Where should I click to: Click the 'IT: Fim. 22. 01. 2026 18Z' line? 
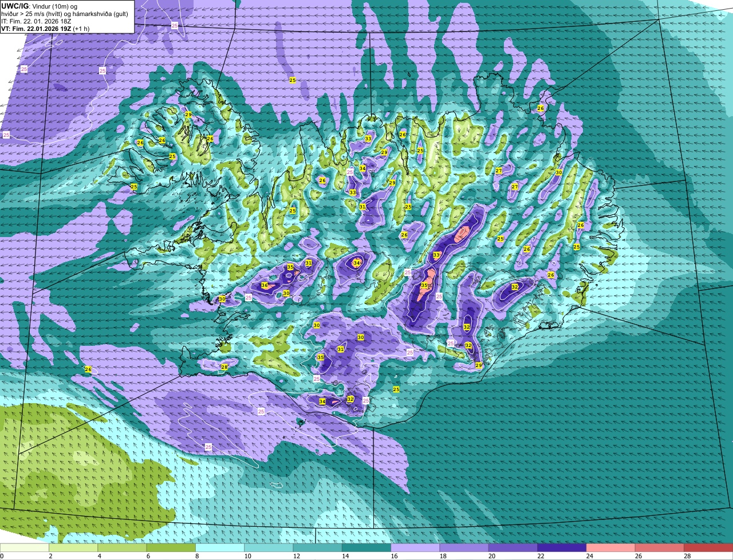(x=36, y=21)
